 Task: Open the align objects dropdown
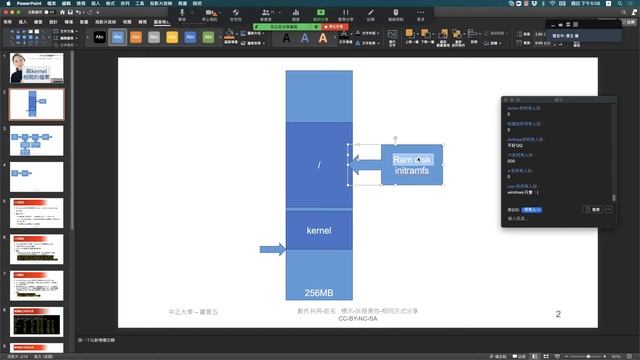[473, 34]
